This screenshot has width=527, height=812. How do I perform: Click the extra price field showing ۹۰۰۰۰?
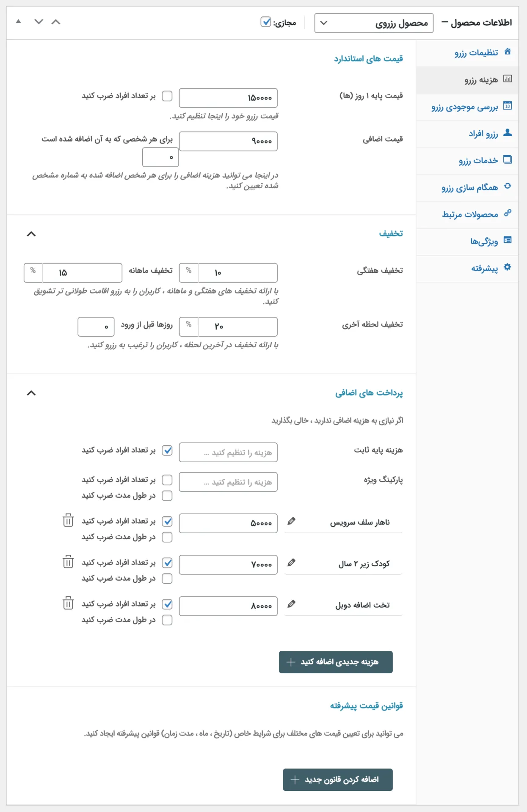pyautogui.click(x=228, y=141)
